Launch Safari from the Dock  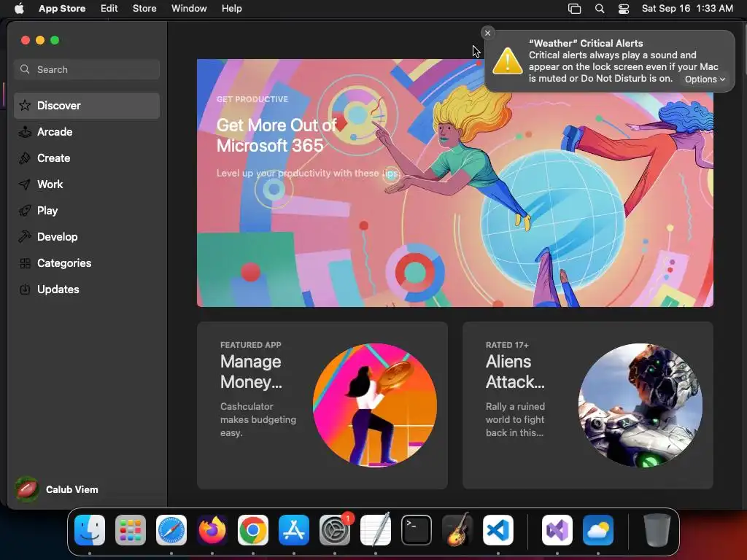[171, 530]
